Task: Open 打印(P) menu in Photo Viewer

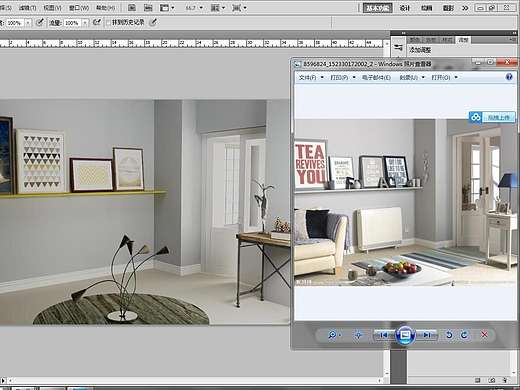Action: [343, 77]
